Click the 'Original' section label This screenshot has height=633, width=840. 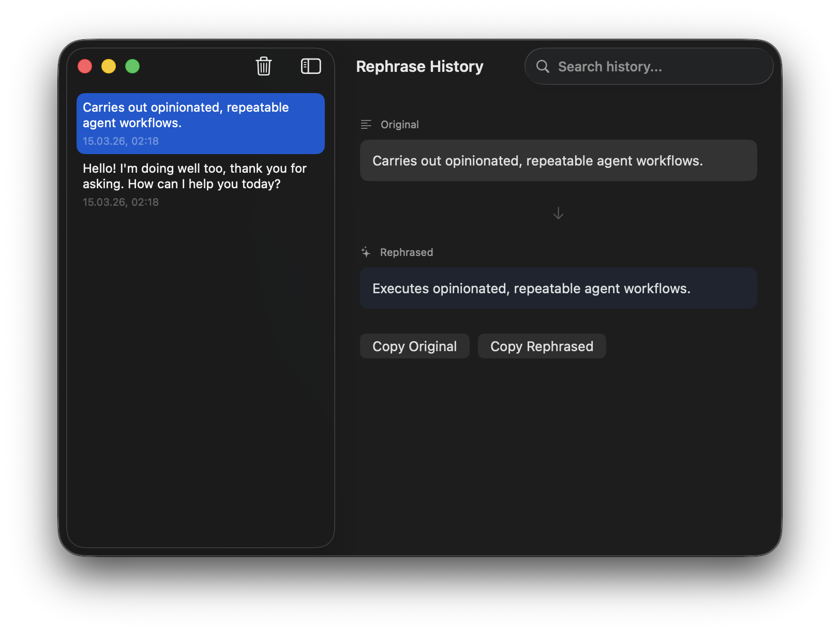click(399, 125)
